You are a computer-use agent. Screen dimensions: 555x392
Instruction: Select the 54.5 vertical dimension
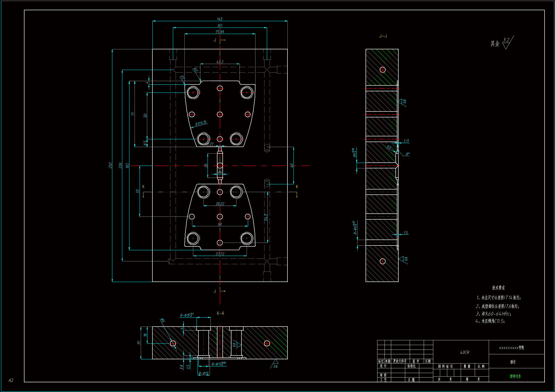click(266, 217)
